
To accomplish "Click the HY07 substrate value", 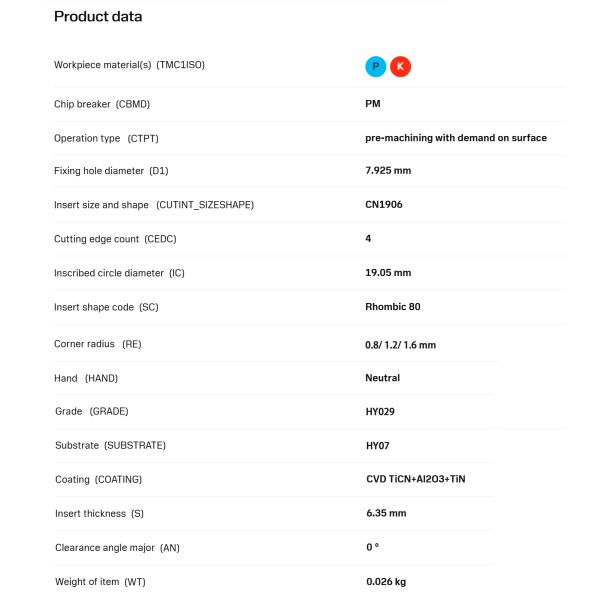I will pos(379,446).
